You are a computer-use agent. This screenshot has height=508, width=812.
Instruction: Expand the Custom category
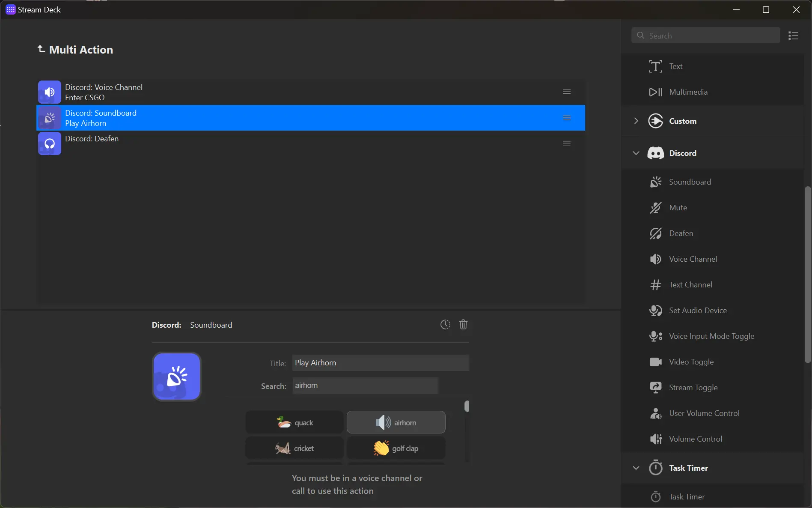point(636,121)
